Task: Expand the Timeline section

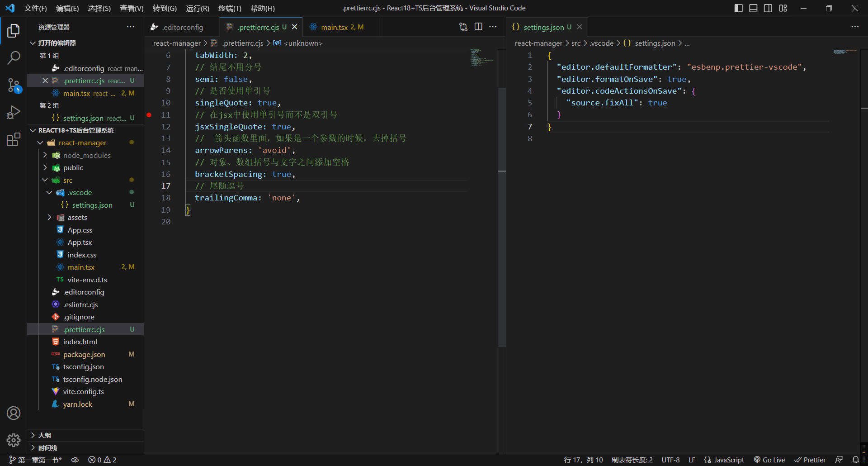Action: coord(85,448)
